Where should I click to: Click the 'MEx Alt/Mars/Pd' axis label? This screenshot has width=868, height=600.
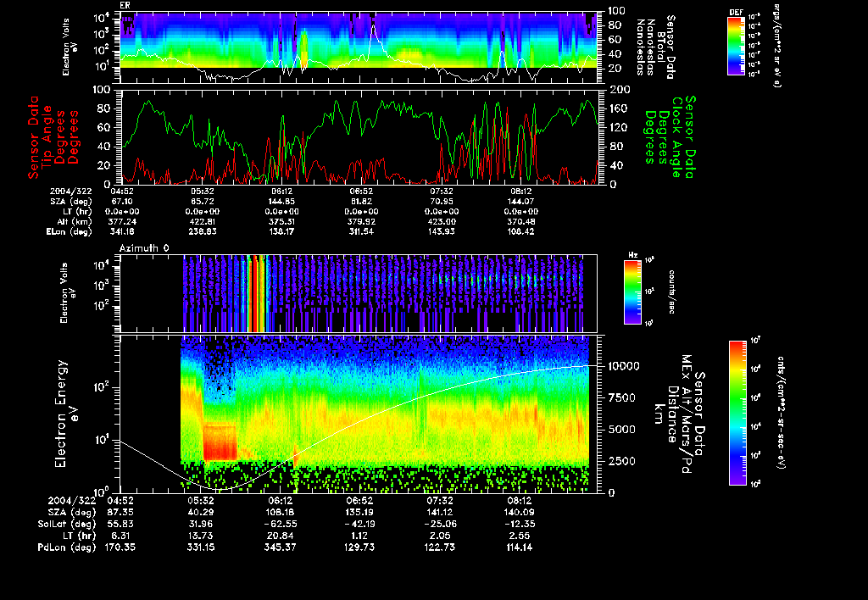pos(687,414)
